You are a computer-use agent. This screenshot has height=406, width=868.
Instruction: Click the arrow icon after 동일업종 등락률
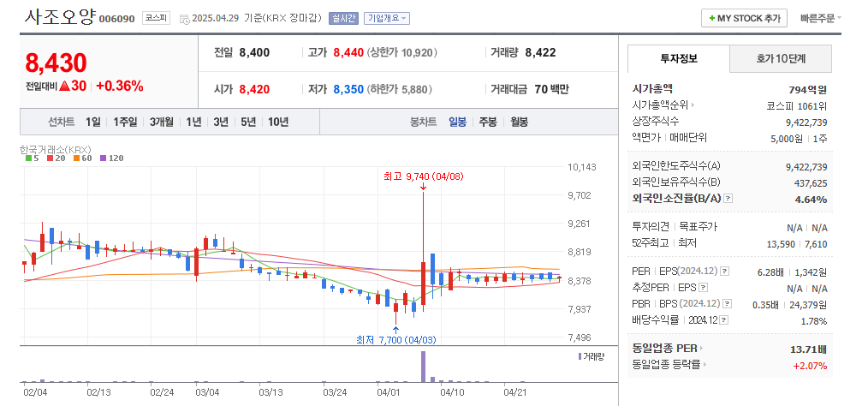[705, 365]
